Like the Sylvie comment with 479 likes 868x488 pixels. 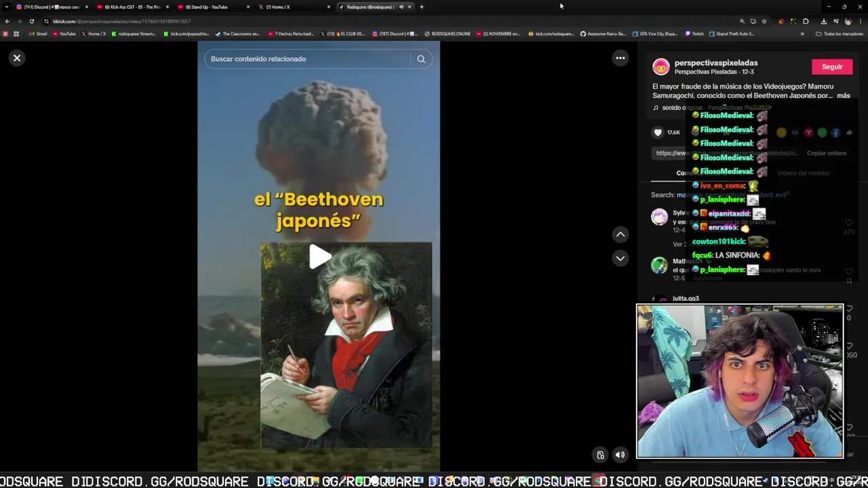point(848,223)
